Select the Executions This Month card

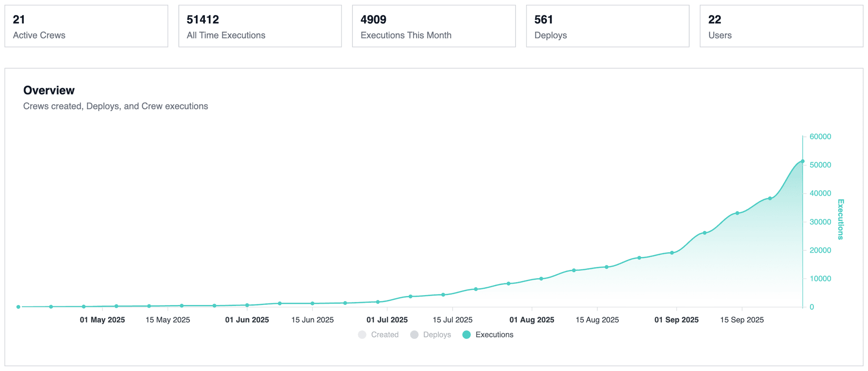(x=434, y=26)
